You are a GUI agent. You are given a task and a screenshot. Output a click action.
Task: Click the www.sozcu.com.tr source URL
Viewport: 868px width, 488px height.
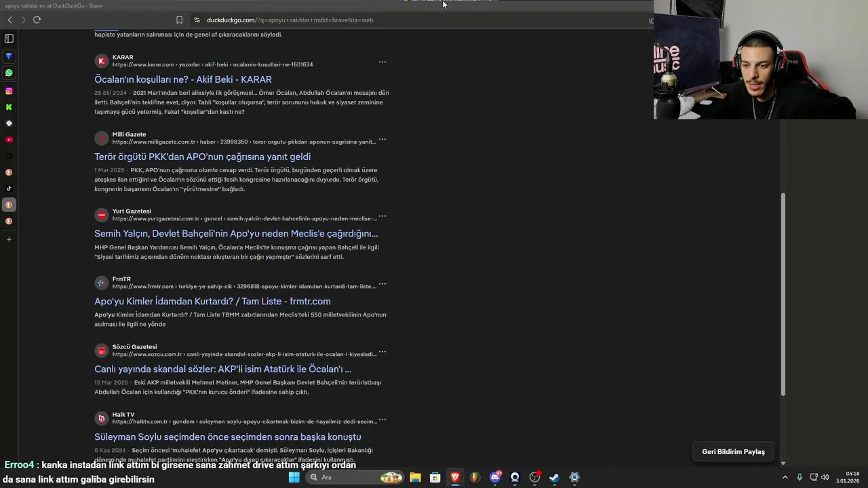tap(244, 354)
